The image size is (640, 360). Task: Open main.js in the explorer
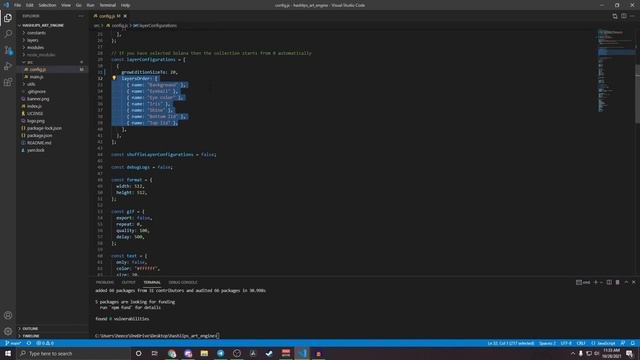[x=52, y=77]
